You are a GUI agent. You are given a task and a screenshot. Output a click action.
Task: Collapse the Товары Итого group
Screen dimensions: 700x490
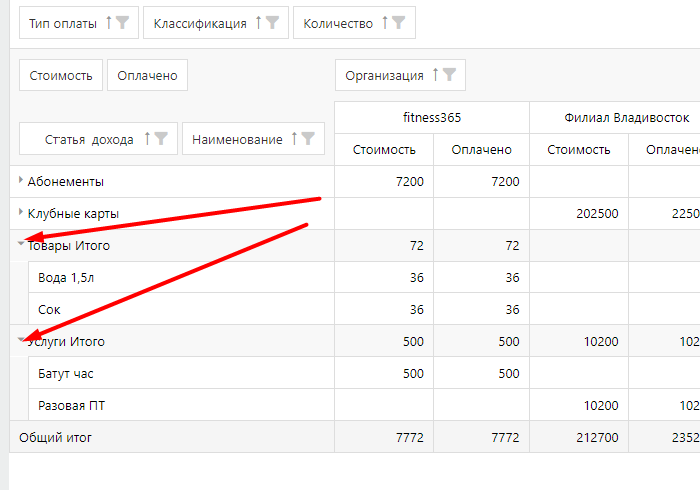coord(21,244)
